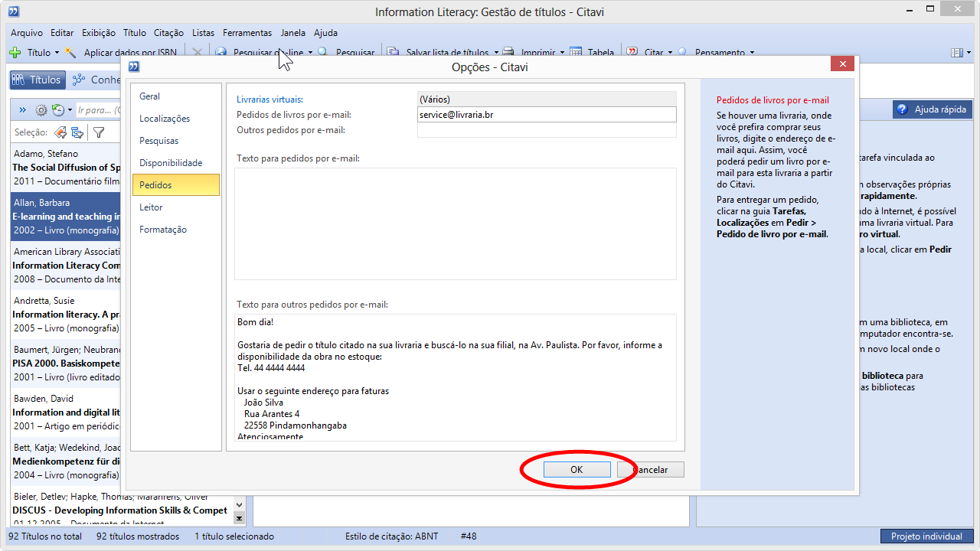Click the Pesquisar magnifier icon

(323, 53)
